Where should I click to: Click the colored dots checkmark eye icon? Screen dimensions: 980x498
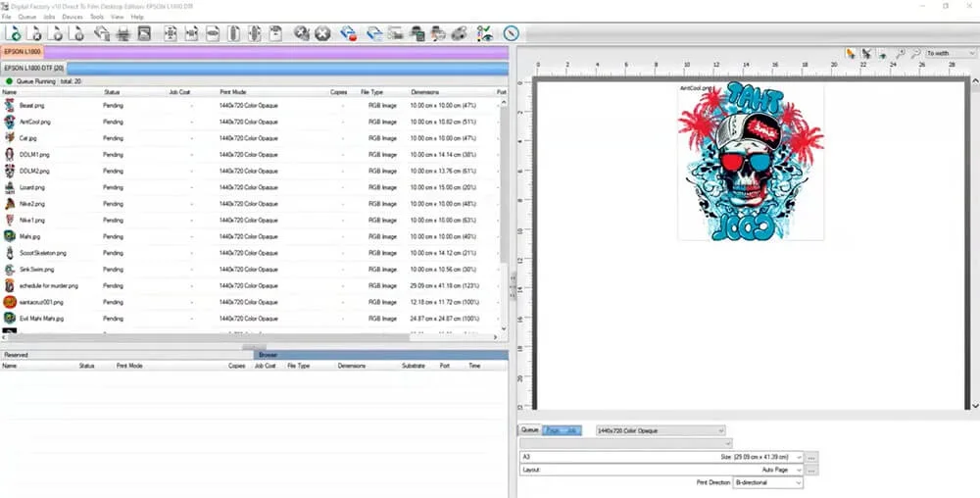pos(484,33)
